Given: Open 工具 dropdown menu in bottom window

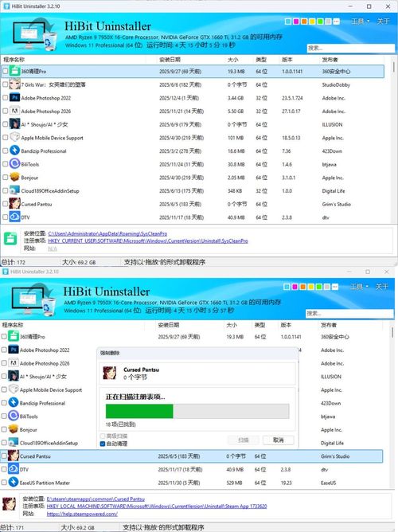Looking at the screenshot, I should click(359, 287).
